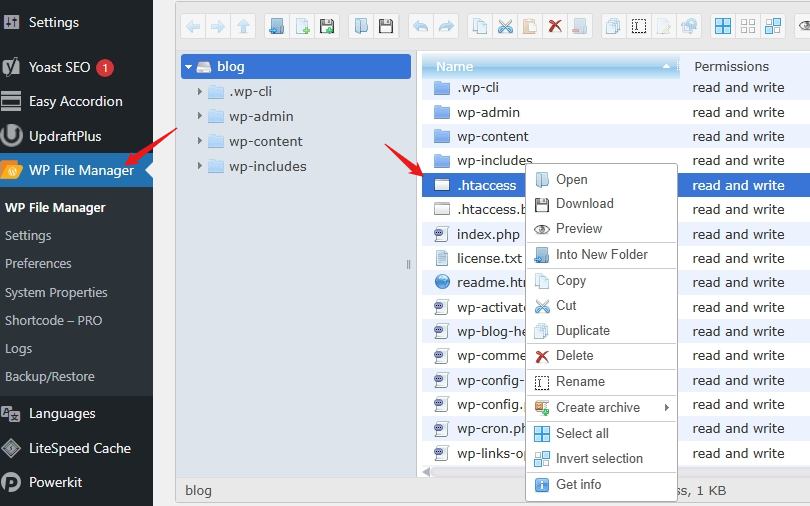This screenshot has width=810, height=506.
Task: Choose Copy in the context menu
Action: pos(601,280)
